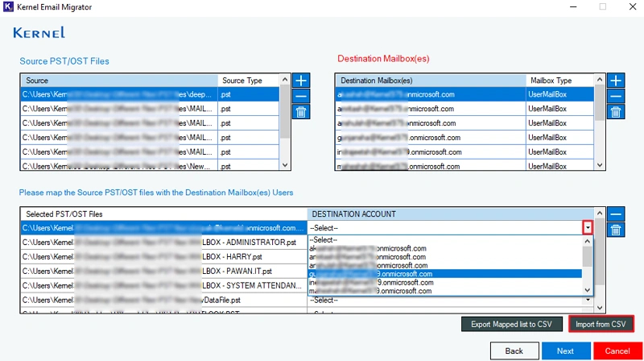The height and width of the screenshot is (361, 644).
Task: Click the Kernel logo
Action: [x=39, y=32]
